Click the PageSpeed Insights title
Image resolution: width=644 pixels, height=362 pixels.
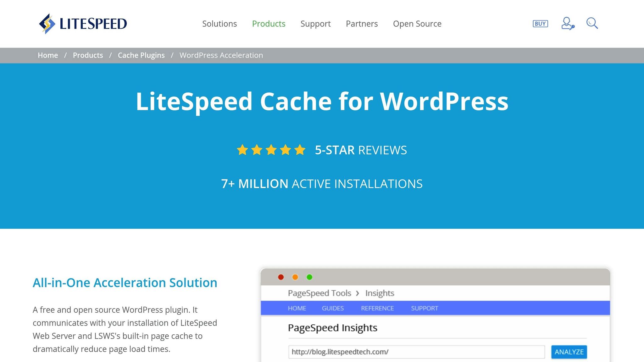(x=333, y=328)
